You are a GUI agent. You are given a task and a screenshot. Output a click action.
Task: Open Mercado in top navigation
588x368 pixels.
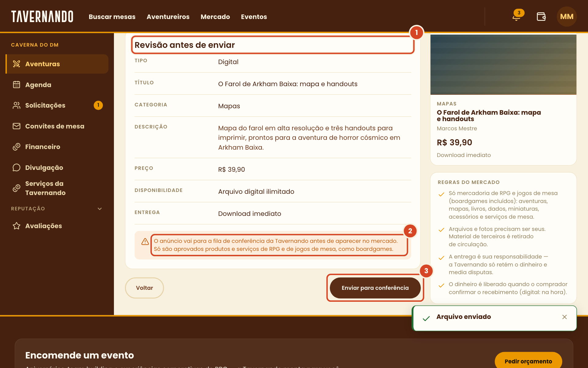215,17
